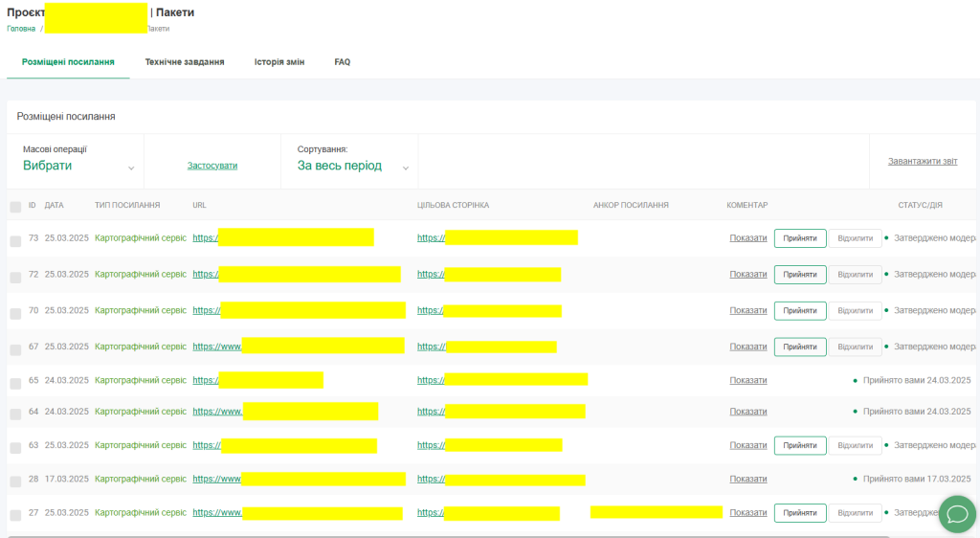The height and width of the screenshot is (538, 980).
Task: Check the checkbox for row ID 73
Action: coord(15,239)
